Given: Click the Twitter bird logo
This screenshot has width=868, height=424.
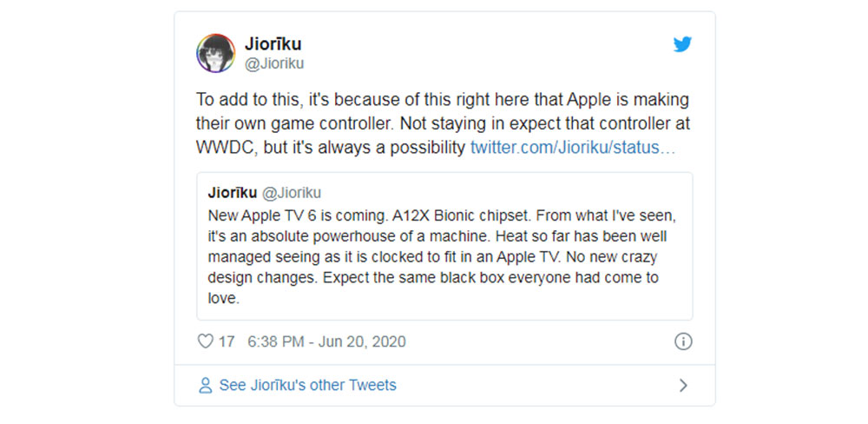Looking at the screenshot, I should point(683,44).
